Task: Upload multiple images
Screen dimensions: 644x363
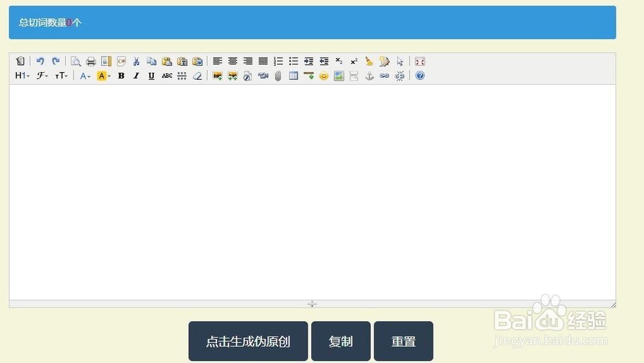Action: 232,75
